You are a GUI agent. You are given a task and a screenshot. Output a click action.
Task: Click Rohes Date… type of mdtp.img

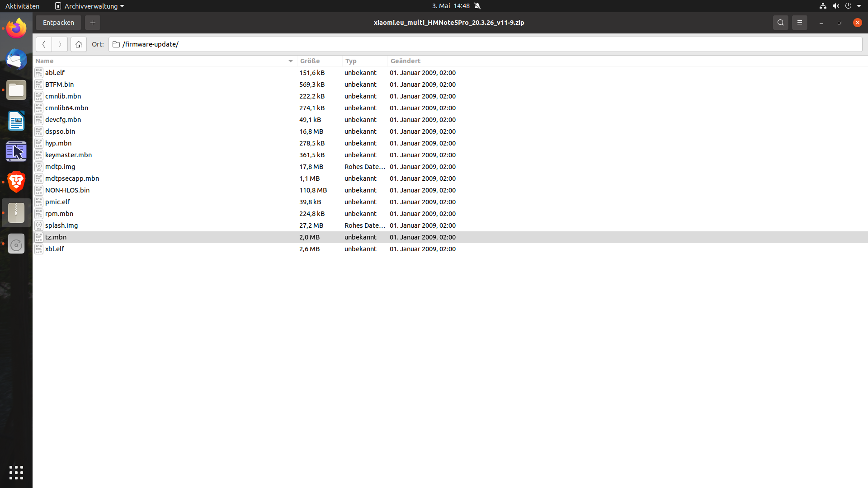(x=365, y=167)
